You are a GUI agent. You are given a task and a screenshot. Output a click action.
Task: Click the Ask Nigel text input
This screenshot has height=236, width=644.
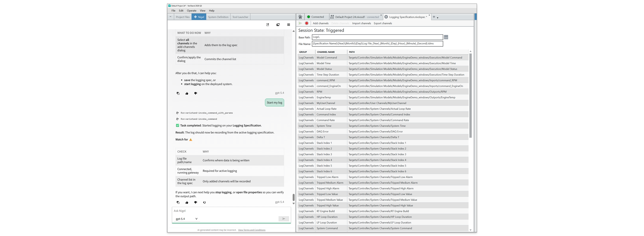point(231,211)
